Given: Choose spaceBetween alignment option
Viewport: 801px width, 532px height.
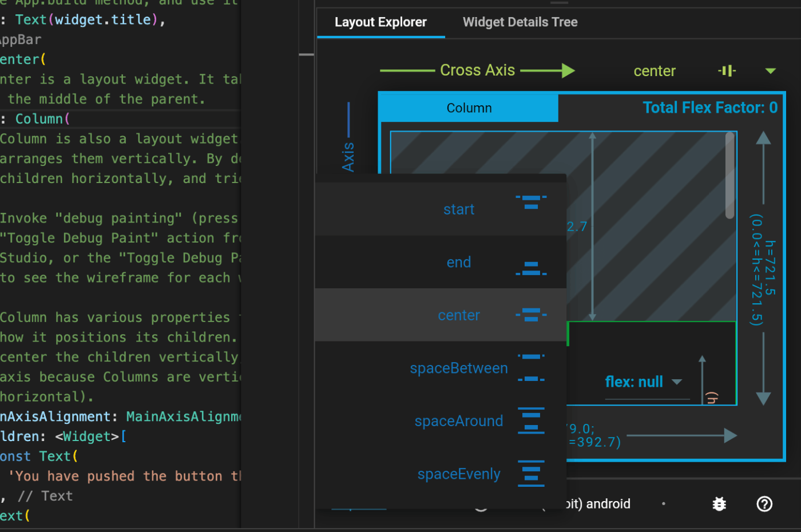Looking at the screenshot, I should point(441,368).
